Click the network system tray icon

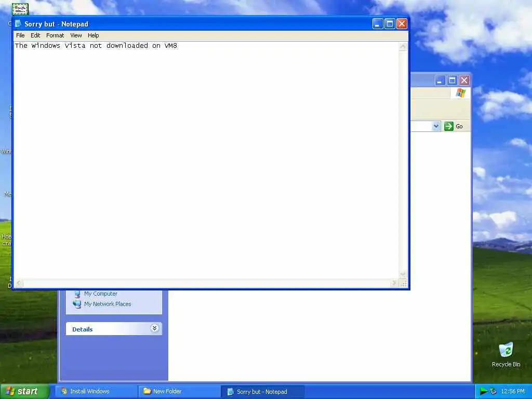[494, 392]
